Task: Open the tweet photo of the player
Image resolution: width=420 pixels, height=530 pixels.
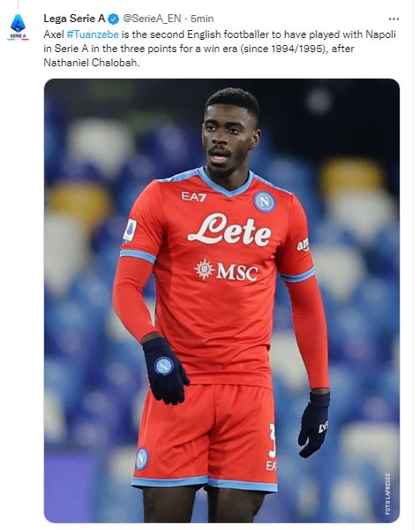Action: [x=221, y=300]
